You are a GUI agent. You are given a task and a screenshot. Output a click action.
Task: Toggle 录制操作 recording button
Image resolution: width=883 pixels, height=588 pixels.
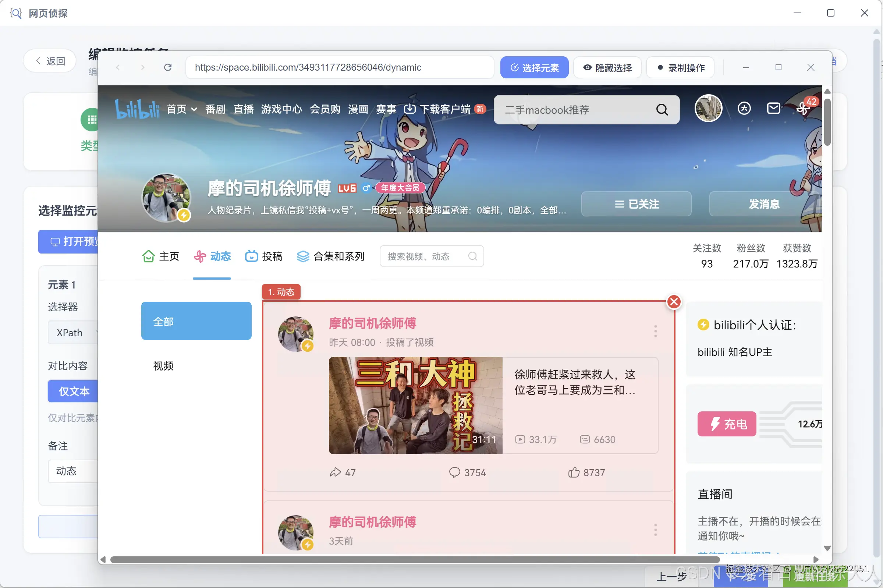click(x=681, y=67)
